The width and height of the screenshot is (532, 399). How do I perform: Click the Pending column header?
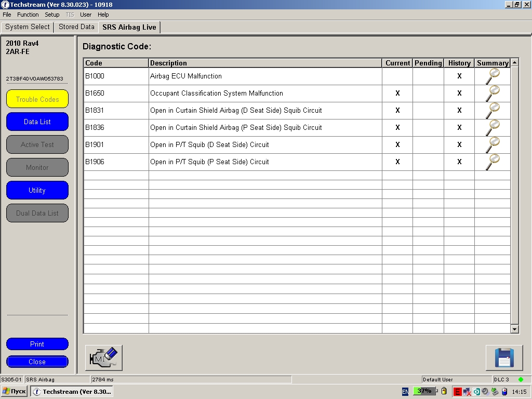coord(428,63)
